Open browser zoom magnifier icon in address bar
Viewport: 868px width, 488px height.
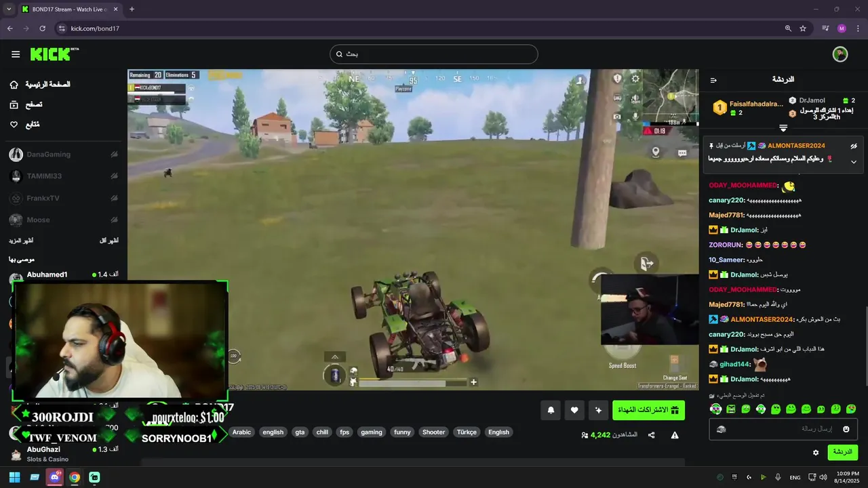788,28
